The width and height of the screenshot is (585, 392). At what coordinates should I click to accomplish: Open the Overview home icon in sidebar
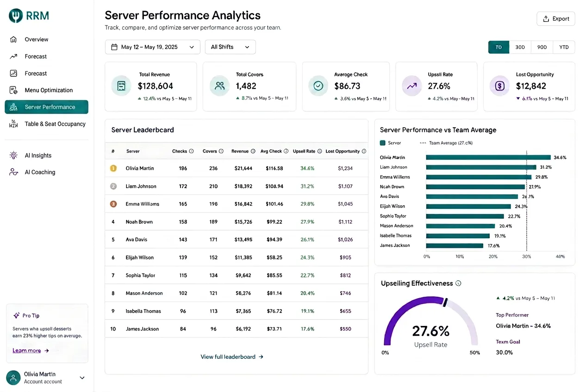pyautogui.click(x=13, y=39)
